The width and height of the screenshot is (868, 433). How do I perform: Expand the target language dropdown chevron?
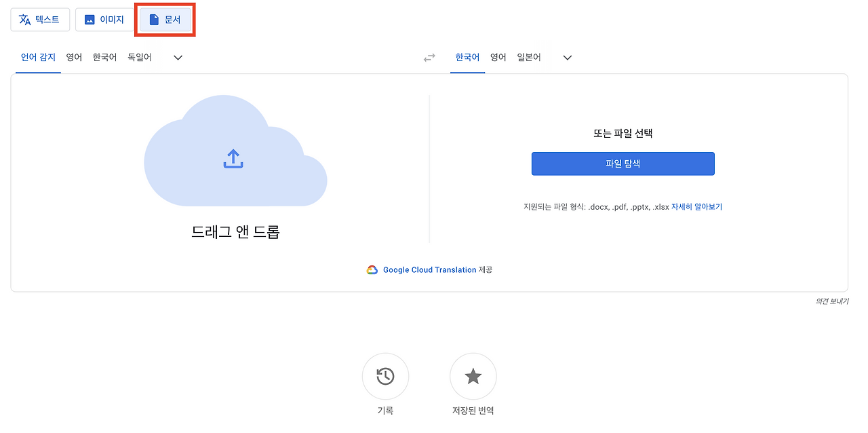(x=567, y=58)
